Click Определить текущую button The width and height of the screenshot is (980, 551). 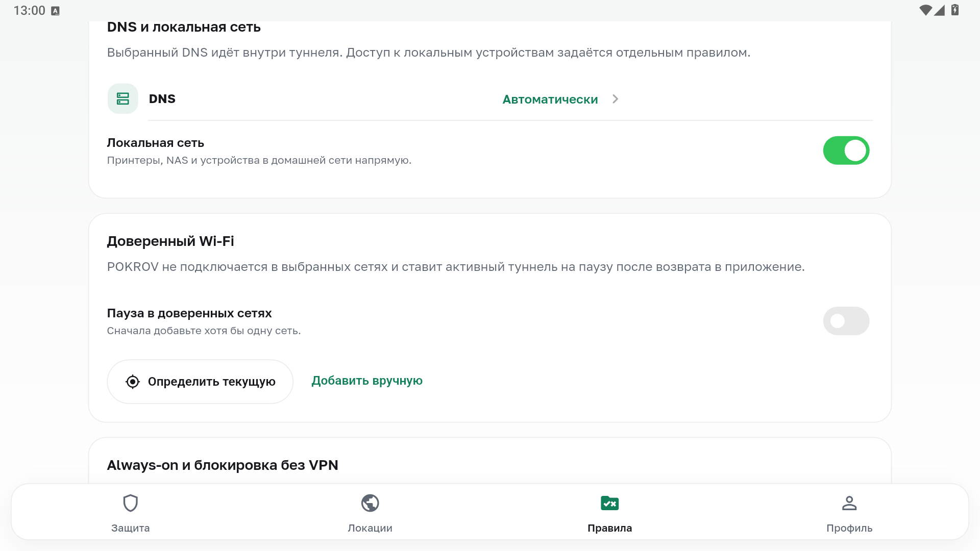(200, 382)
